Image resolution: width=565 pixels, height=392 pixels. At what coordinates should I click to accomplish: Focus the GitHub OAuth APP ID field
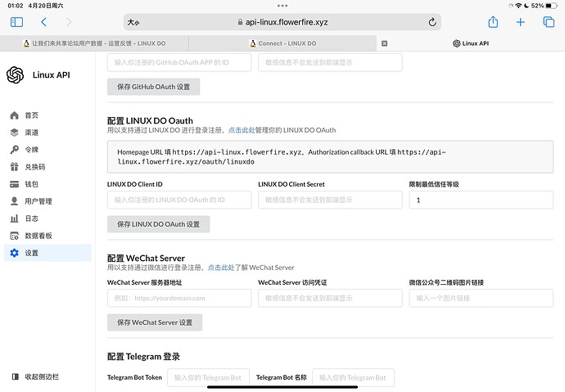coord(179,62)
